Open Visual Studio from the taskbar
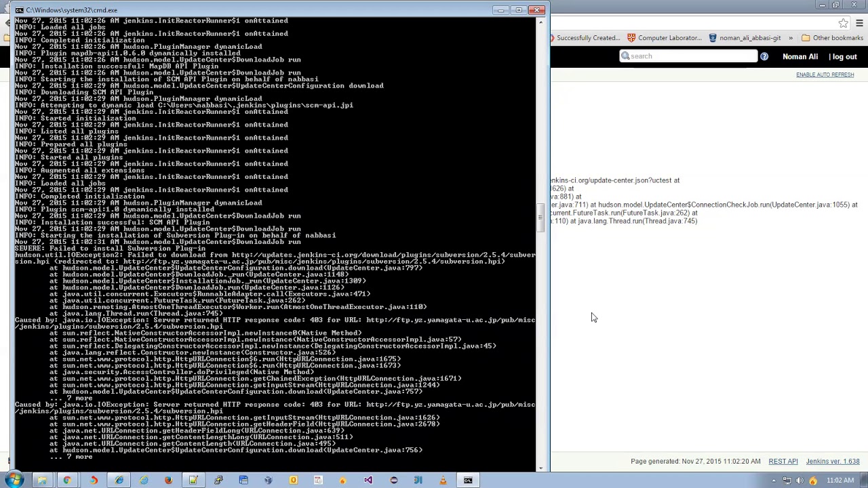The width and height of the screenshot is (868, 488). pyautogui.click(x=368, y=481)
